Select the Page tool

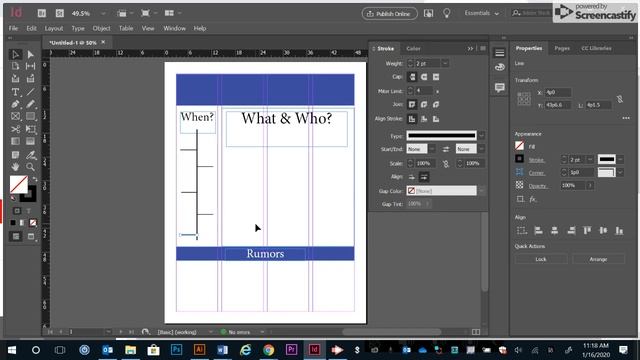click(16, 66)
